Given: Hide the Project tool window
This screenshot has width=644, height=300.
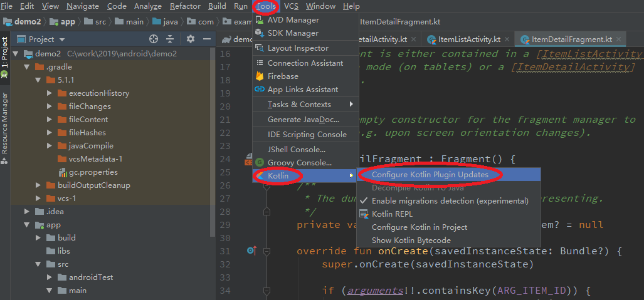Looking at the screenshot, I should point(208,39).
